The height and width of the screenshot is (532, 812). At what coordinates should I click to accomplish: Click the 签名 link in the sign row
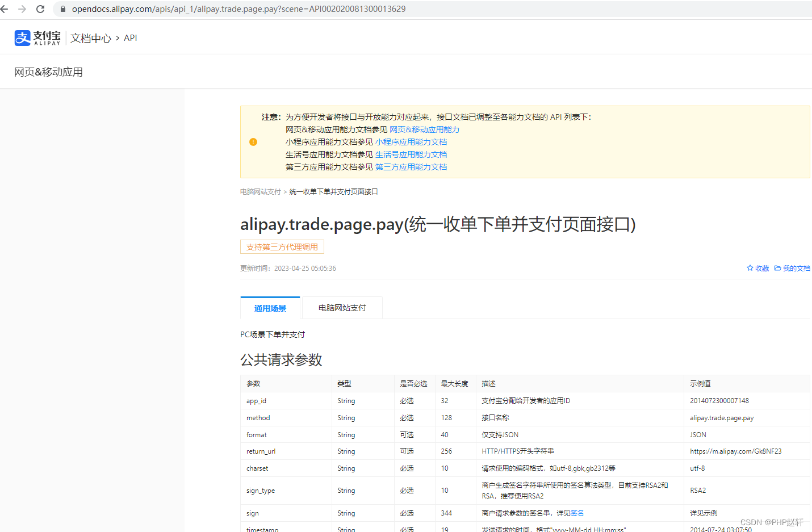[576, 513]
